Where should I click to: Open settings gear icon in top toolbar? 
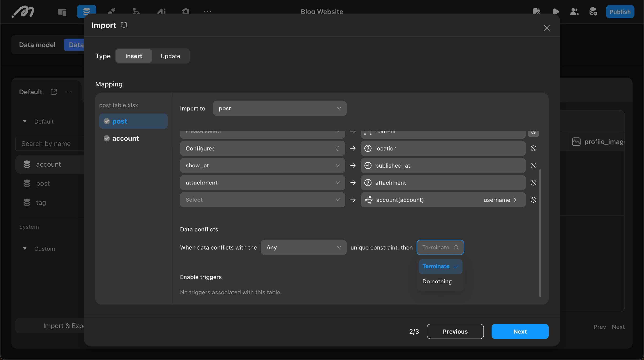(186, 11)
